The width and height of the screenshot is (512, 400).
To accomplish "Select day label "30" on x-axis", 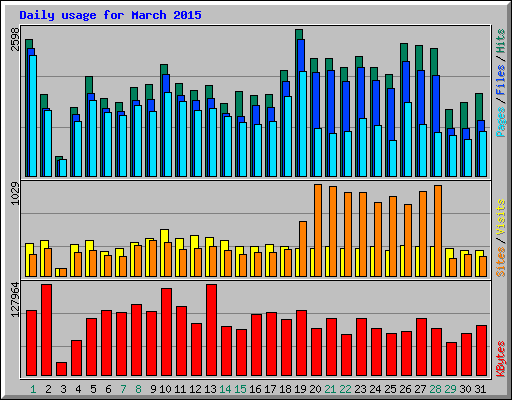I will click(x=465, y=389).
